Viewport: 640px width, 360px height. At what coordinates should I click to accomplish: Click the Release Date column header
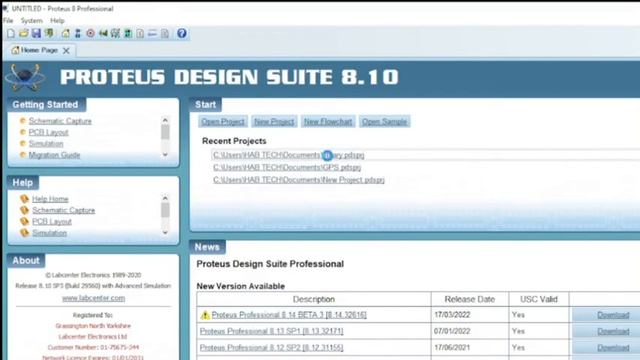point(469,299)
